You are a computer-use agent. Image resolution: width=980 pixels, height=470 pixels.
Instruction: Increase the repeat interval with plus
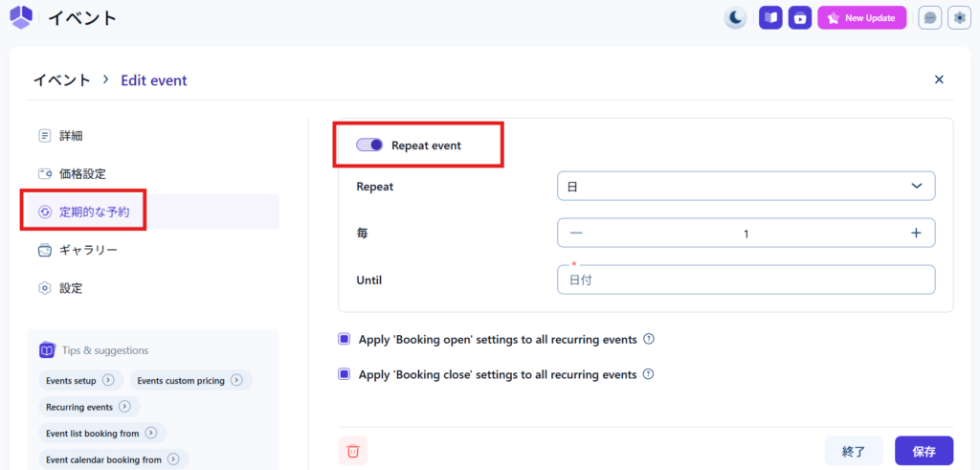916,233
